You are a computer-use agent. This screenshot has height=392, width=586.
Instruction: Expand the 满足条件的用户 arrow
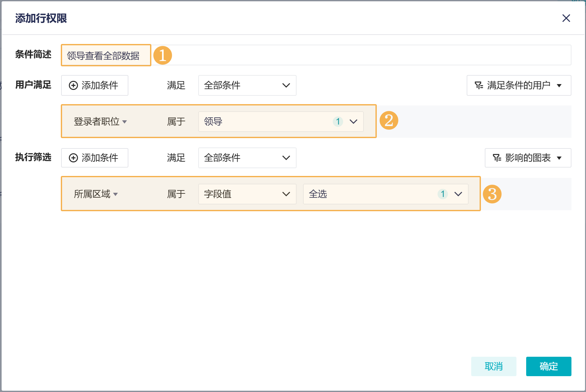pos(559,86)
